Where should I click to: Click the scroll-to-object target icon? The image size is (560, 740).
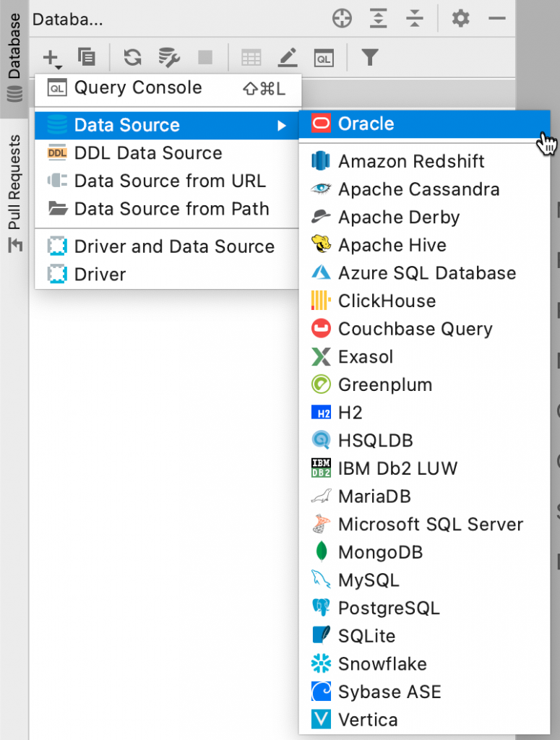pyautogui.click(x=342, y=19)
